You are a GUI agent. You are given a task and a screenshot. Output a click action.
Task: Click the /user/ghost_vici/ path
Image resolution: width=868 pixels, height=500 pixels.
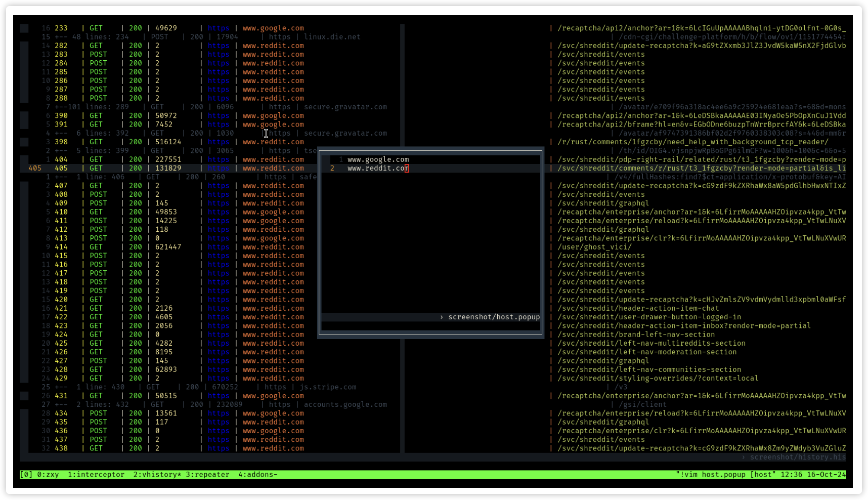(x=594, y=247)
